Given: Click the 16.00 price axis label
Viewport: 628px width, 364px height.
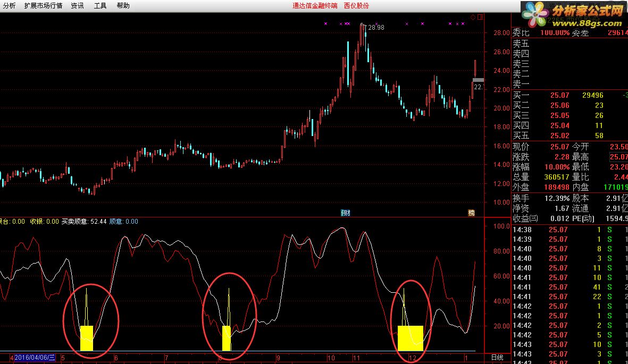Looking at the screenshot, I should [501, 146].
